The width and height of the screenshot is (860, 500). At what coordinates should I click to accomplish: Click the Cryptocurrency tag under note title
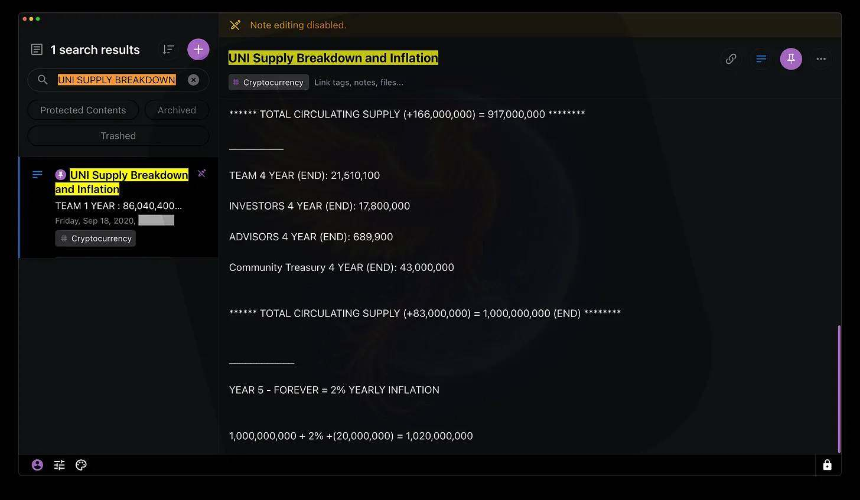(x=268, y=82)
